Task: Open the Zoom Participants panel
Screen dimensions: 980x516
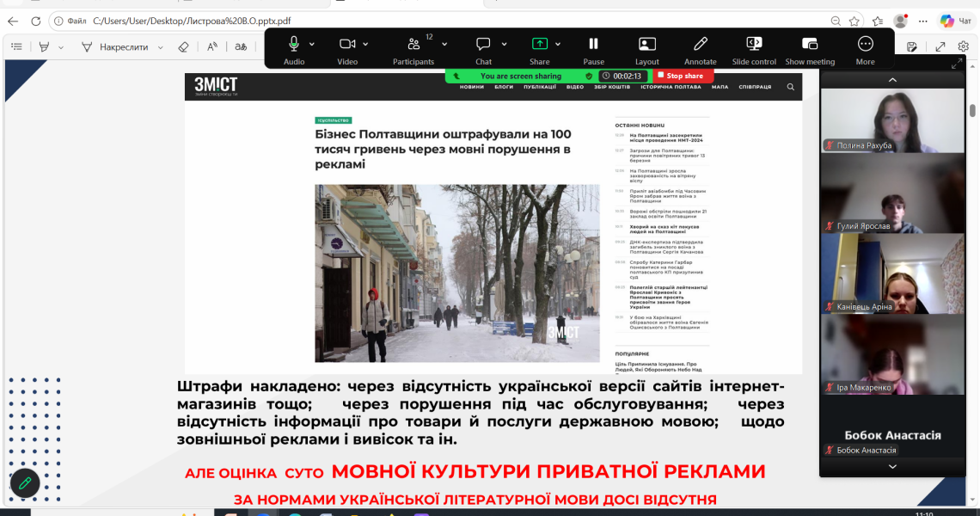Action: pyautogui.click(x=413, y=44)
